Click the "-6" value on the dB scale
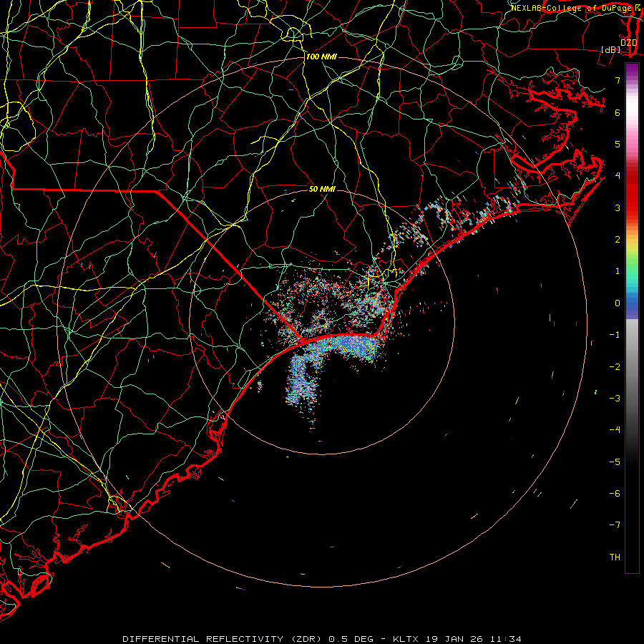Screen dimensions: 644x644 click(615, 494)
